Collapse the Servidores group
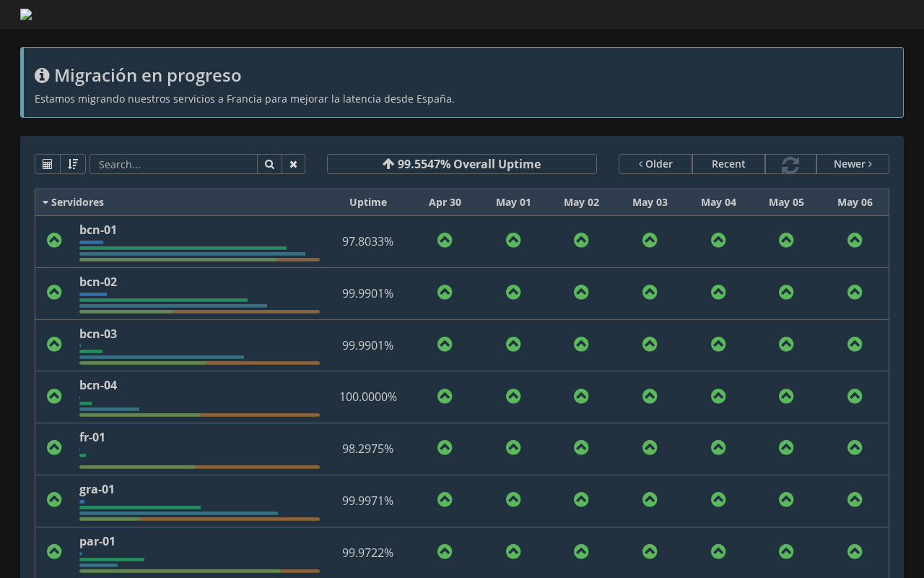 73,202
